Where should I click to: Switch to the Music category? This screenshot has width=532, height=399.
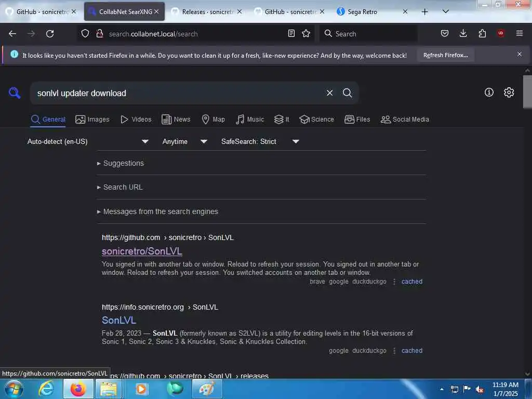click(250, 119)
